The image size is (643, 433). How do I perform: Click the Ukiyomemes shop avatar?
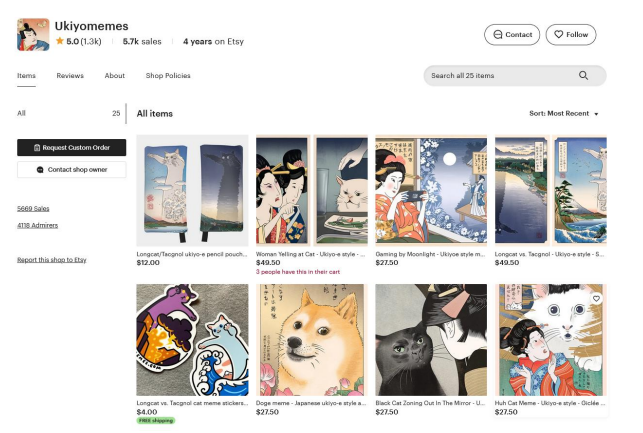(x=33, y=35)
